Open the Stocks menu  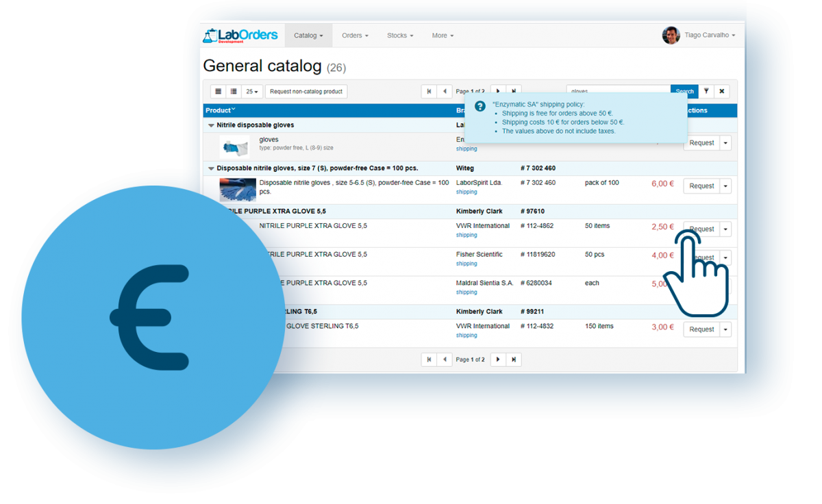pos(400,36)
